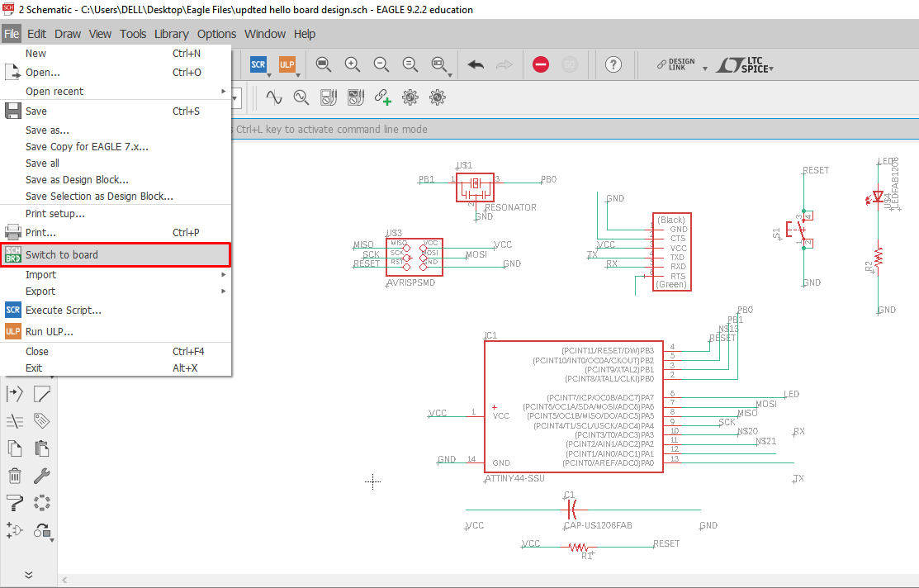This screenshot has width=919, height=588.
Task: Choose New from the File menu
Action: click(x=116, y=54)
